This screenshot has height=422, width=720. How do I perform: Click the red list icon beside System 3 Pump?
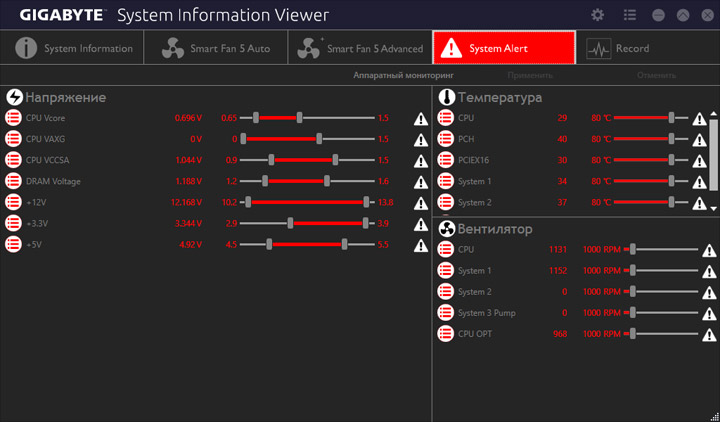point(445,313)
